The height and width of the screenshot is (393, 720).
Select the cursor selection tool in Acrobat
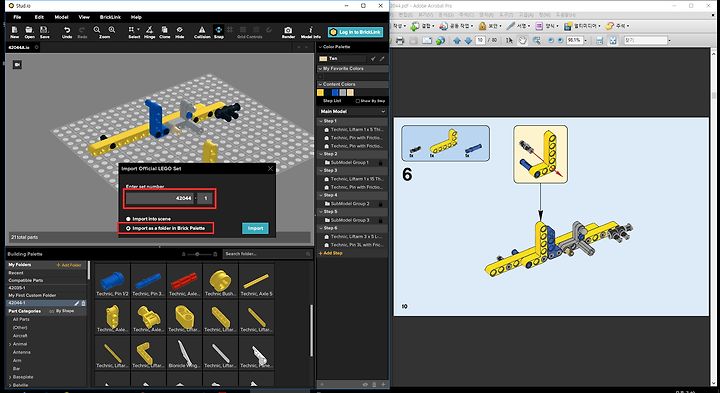(509, 40)
